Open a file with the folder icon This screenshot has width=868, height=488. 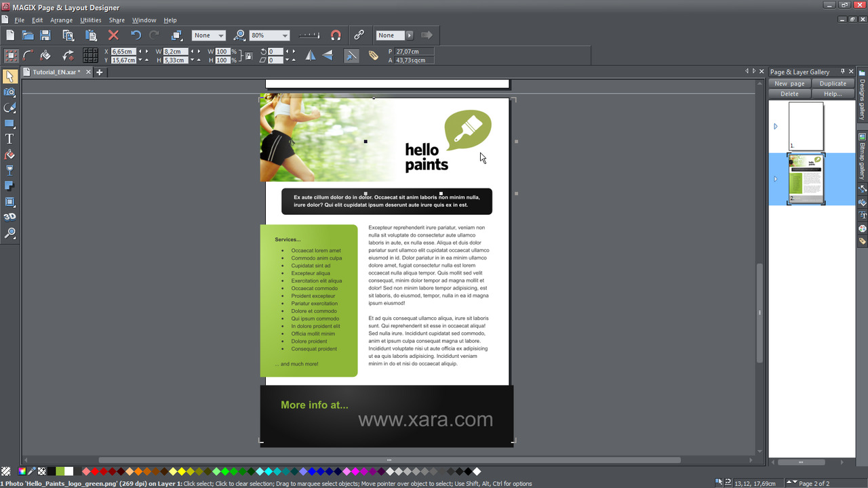click(x=28, y=35)
